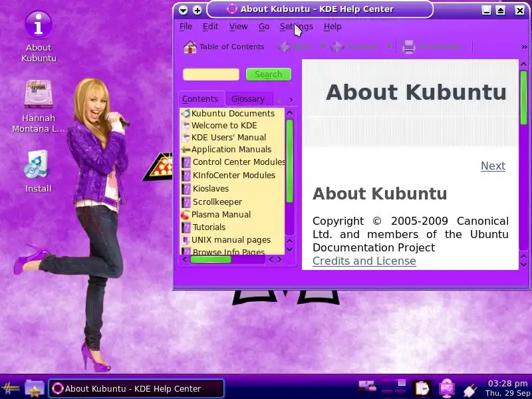Click the tab bar left scroll arrow

(279, 100)
